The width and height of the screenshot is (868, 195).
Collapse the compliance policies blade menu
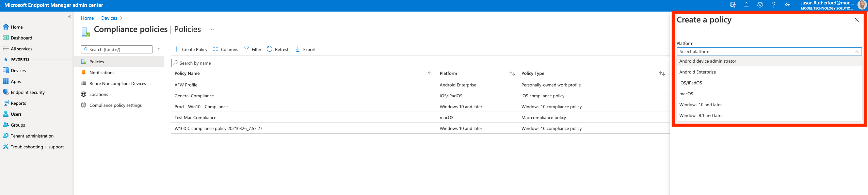click(x=159, y=49)
